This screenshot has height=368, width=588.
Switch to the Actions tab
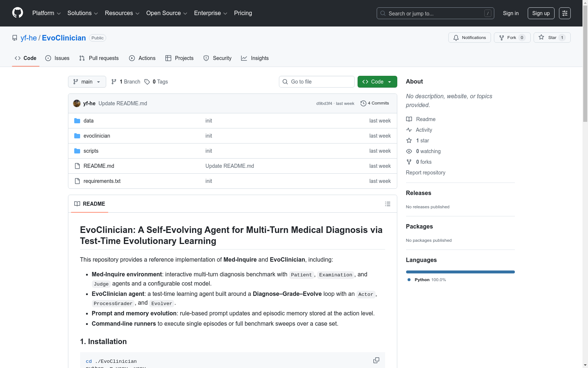point(142,58)
